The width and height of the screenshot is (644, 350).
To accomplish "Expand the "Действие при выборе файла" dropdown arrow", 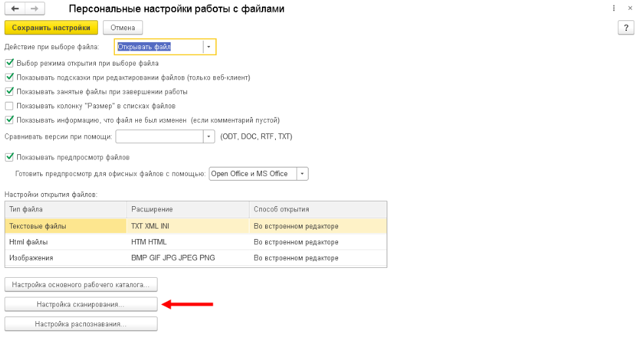I will tap(209, 47).
